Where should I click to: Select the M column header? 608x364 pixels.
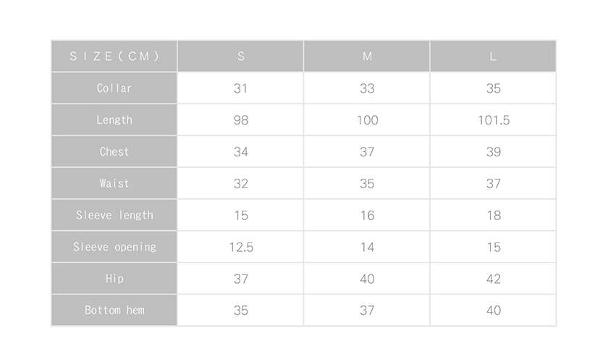(x=367, y=56)
